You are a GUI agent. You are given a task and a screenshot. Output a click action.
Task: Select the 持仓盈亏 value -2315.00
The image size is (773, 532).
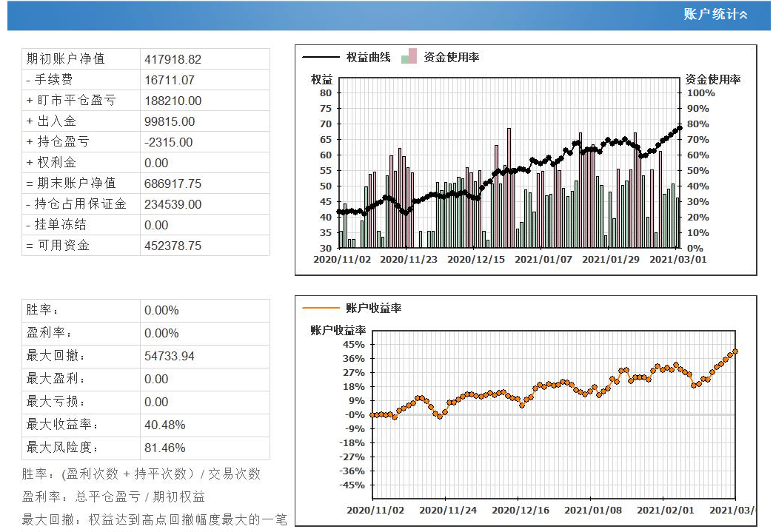tap(169, 142)
